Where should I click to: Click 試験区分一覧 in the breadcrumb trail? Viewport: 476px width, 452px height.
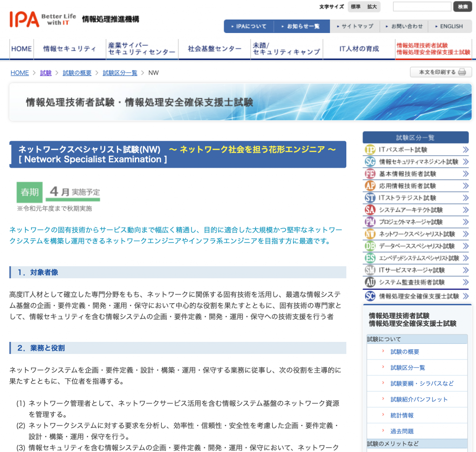[120, 73]
